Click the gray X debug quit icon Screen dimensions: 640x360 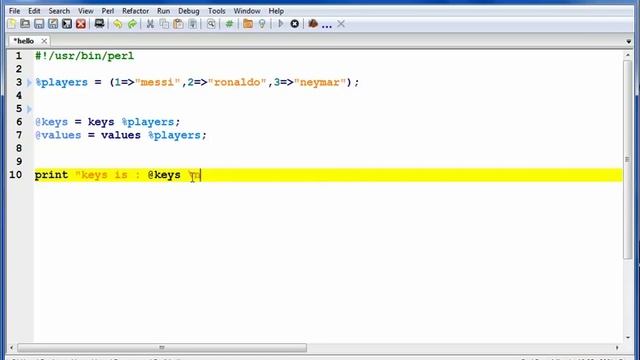click(341, 24)
